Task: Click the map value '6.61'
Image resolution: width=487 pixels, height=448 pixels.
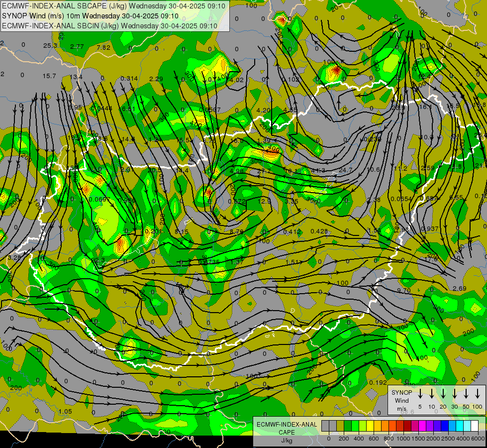Action: pos(128,109)
